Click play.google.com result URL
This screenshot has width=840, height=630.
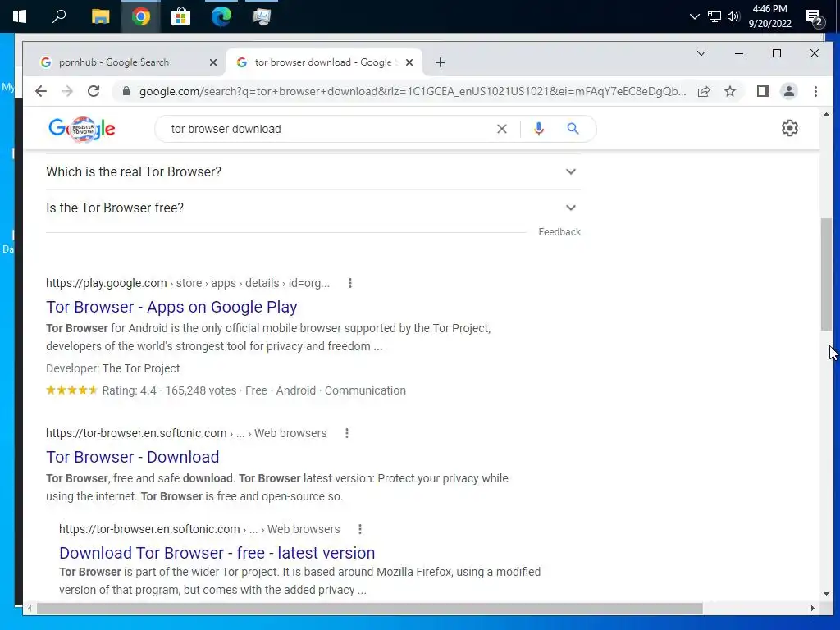[188, 283]
